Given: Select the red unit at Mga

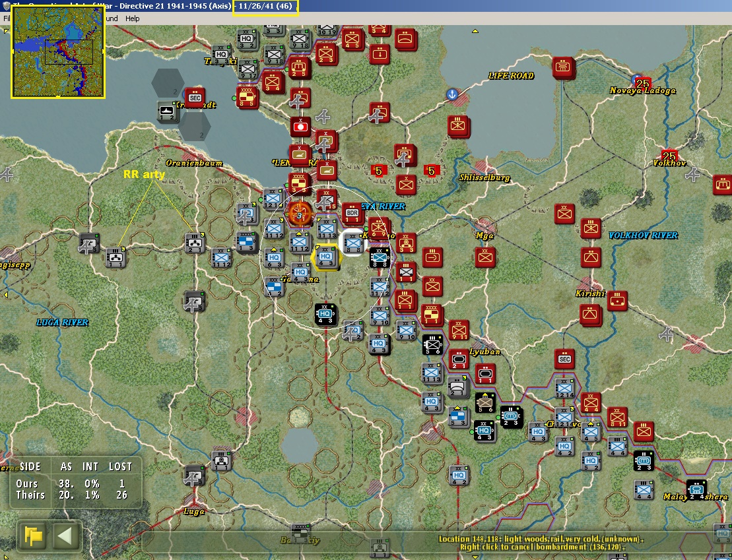Looking at the screenshot, I should 485,257.
